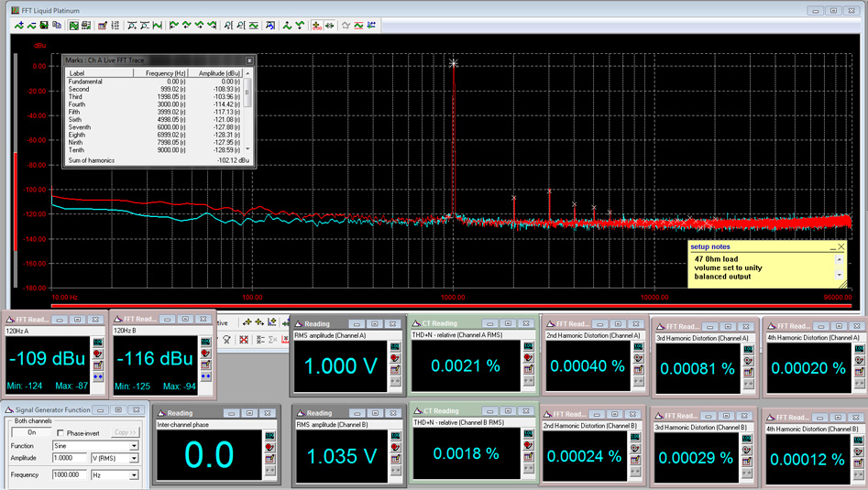Click the save-trace disk icon in main toolbar
The height and width of the screenshot is (490, 868).
click(x=44, y=26)
